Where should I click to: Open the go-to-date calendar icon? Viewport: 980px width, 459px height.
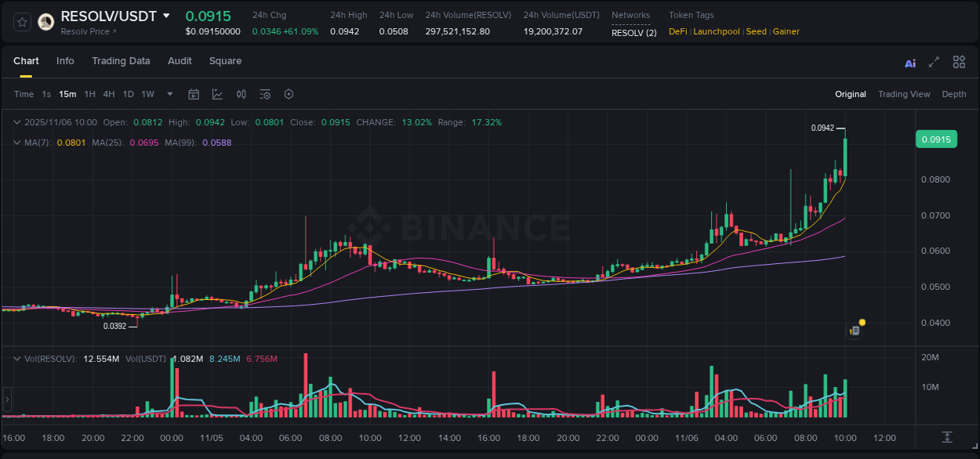(194, 94)
